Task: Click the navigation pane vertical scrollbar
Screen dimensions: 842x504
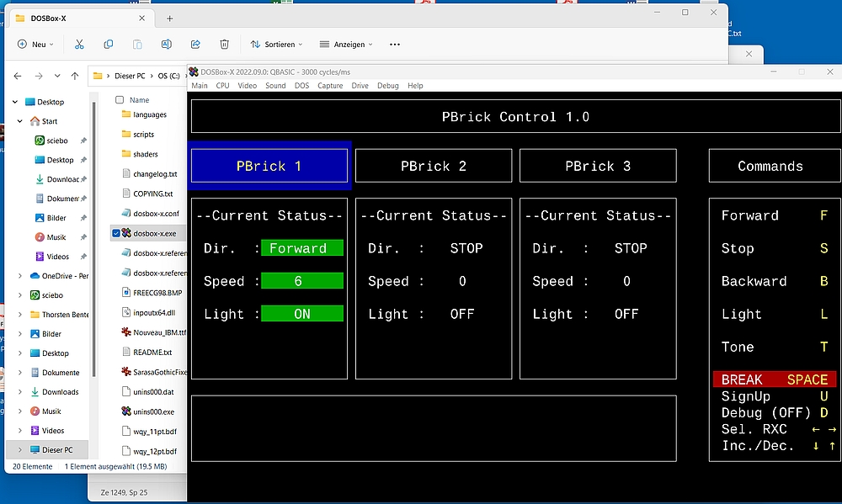Action: click(x=94, y=239)
